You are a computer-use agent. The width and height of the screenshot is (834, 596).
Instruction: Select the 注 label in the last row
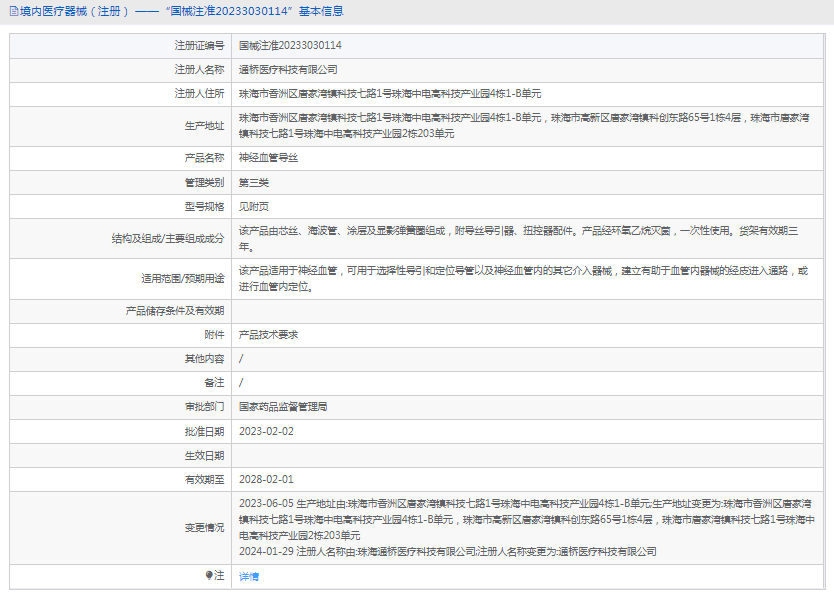219,576
